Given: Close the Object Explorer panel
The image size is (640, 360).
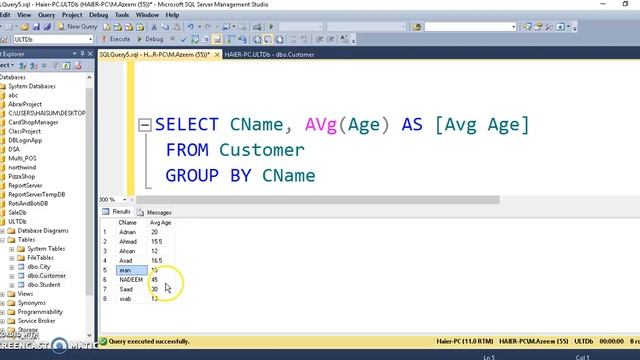Looking at the screenshot, I should pos(90,54).
